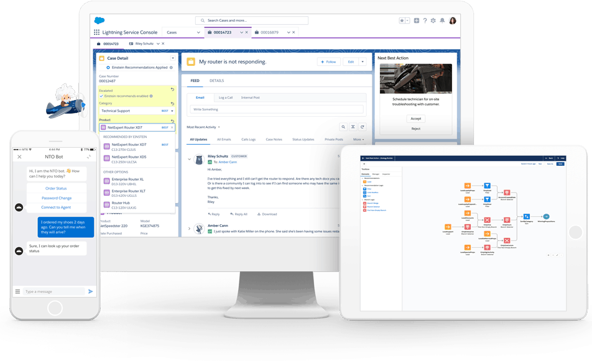
Task: Undo the Escalated field recommendation
Action: point(172,89)
